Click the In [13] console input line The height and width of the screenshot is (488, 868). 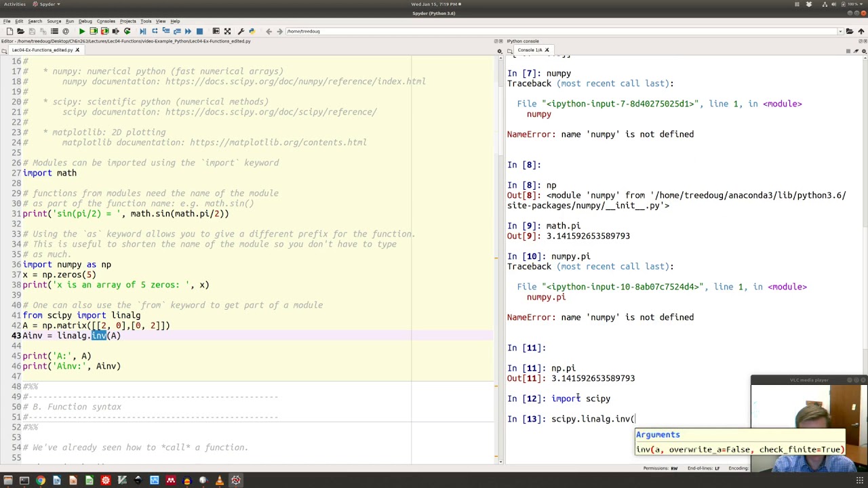571,419
